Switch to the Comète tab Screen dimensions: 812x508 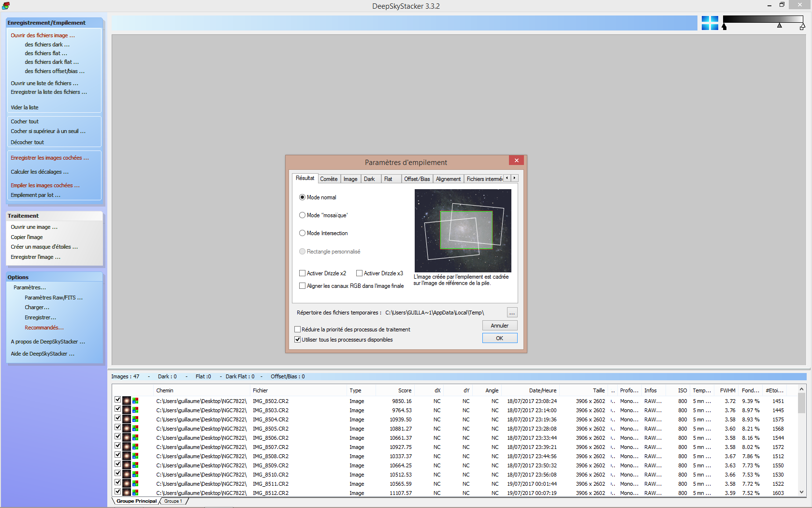point(329,179)
